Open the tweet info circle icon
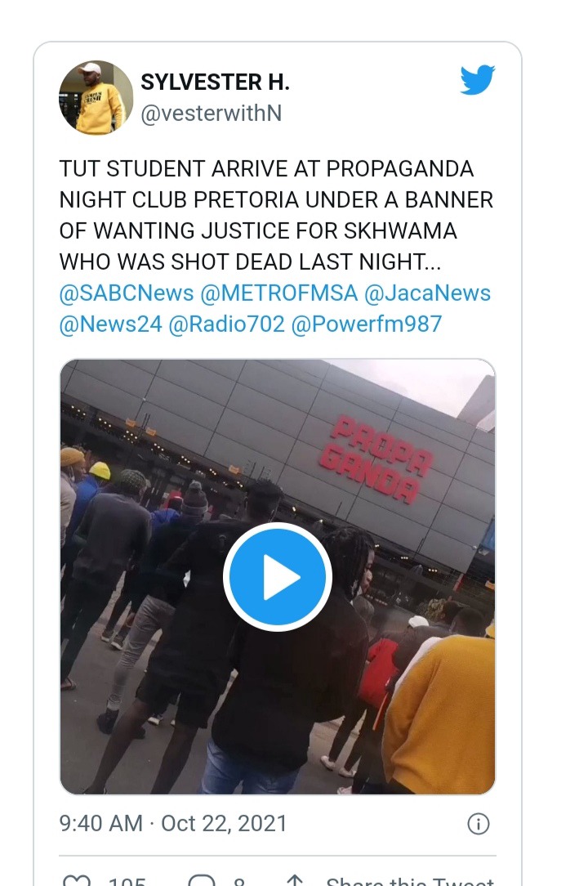Screen dimensions: 588x886 coord(479,824)
